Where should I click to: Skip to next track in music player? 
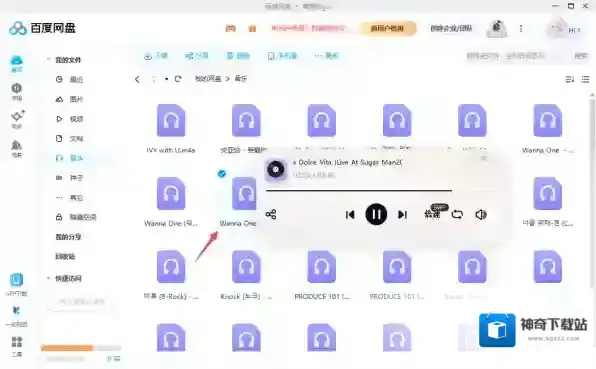[402, 215]
